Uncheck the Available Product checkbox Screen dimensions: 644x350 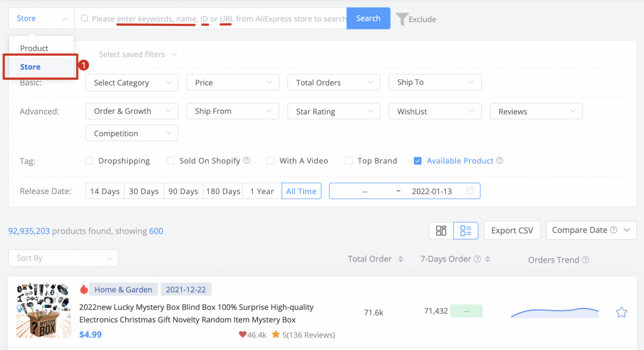coord(418,161)
